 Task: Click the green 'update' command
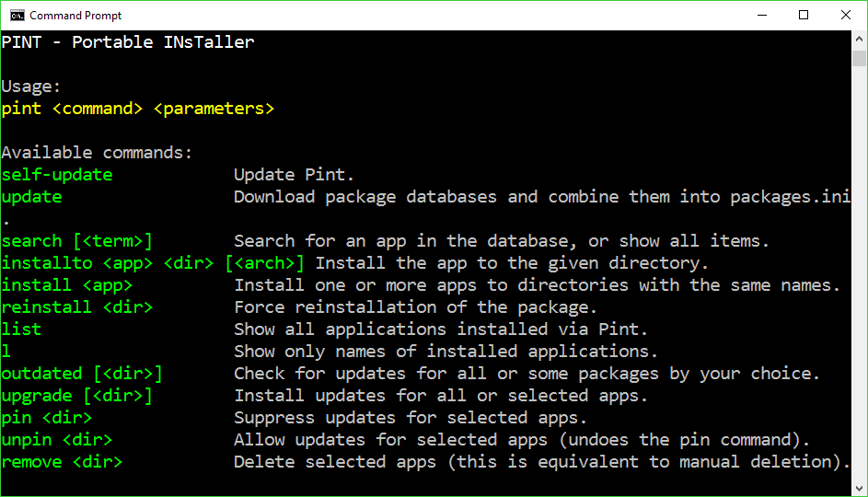click(x=31, y=197)
